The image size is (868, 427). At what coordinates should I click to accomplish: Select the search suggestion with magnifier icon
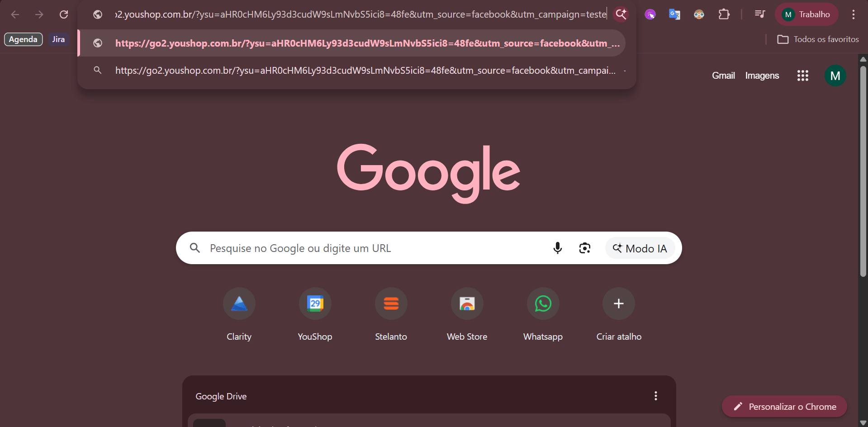coord(352,71)
